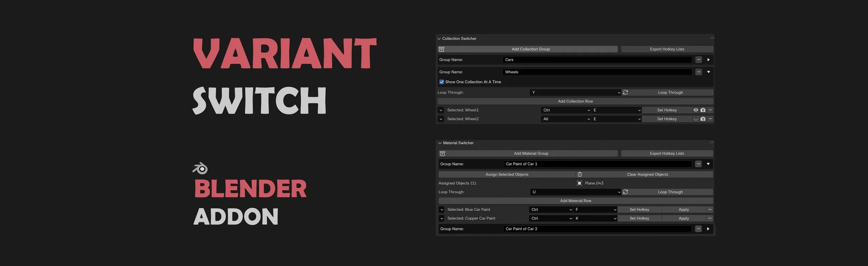Viewport: 868px width, 266px height.
Task: Click the Car Paint of Car 2 field
Action: click(x=597, y=229)
